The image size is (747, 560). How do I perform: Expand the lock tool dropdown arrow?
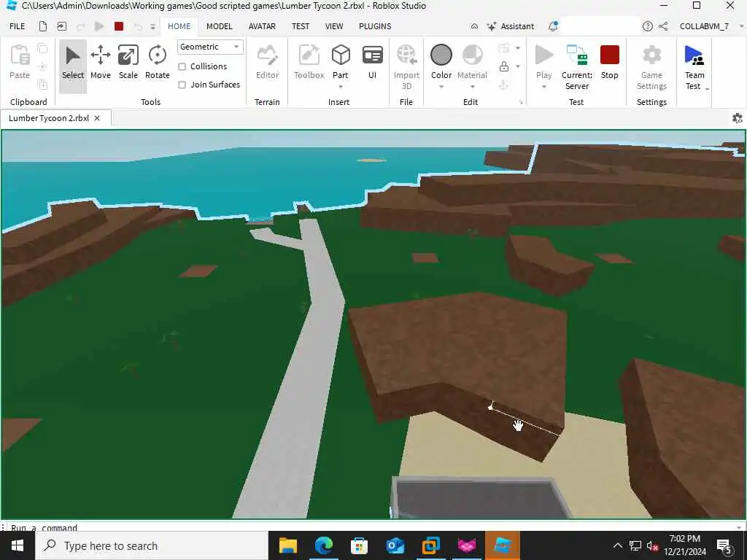518,66
